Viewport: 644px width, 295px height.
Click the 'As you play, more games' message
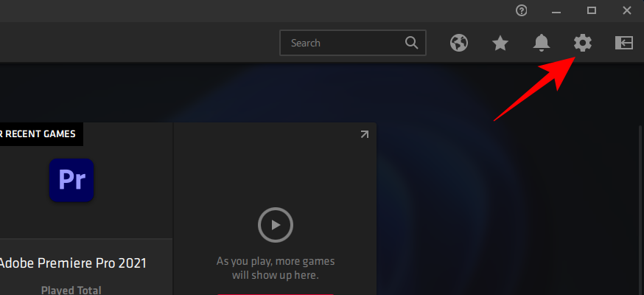(x=275, y=268)
